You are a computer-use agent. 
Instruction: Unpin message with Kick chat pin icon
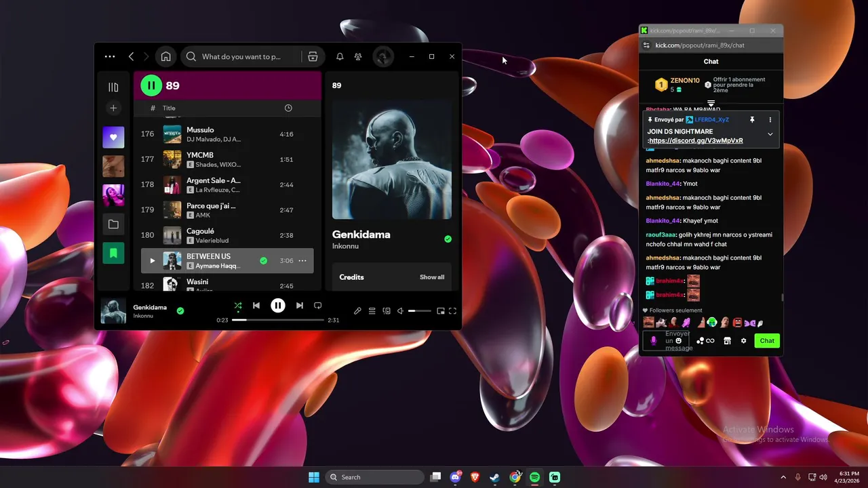point(751,119)
